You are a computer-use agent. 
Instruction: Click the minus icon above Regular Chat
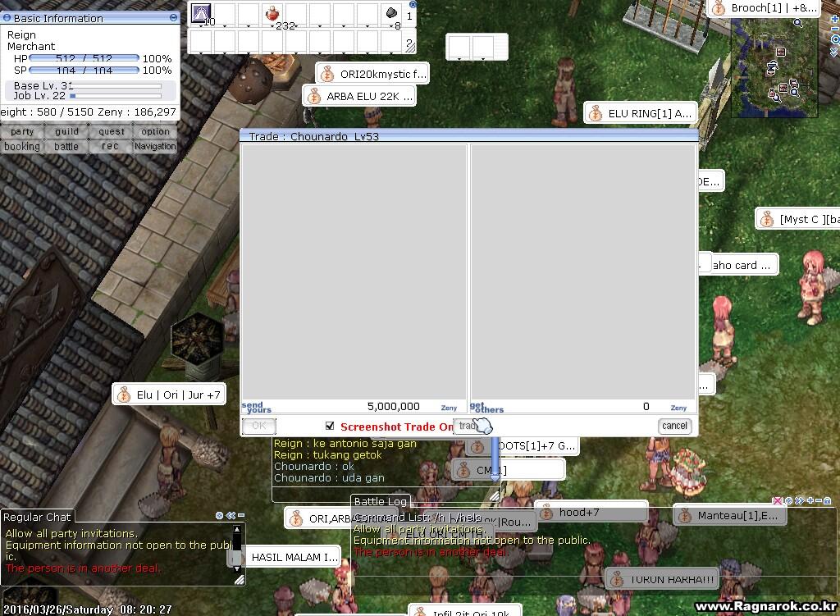241,515
